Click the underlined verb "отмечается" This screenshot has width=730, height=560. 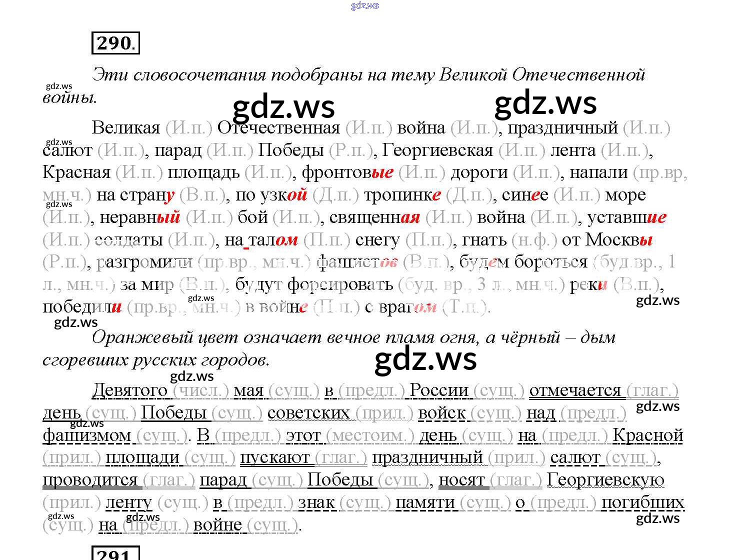574,390
